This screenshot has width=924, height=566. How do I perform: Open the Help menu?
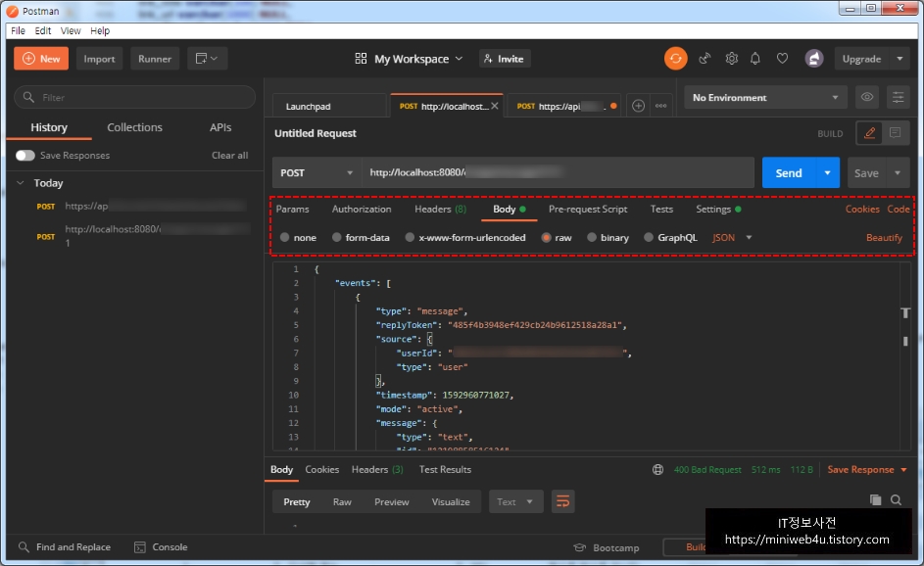tap(100, 30)
